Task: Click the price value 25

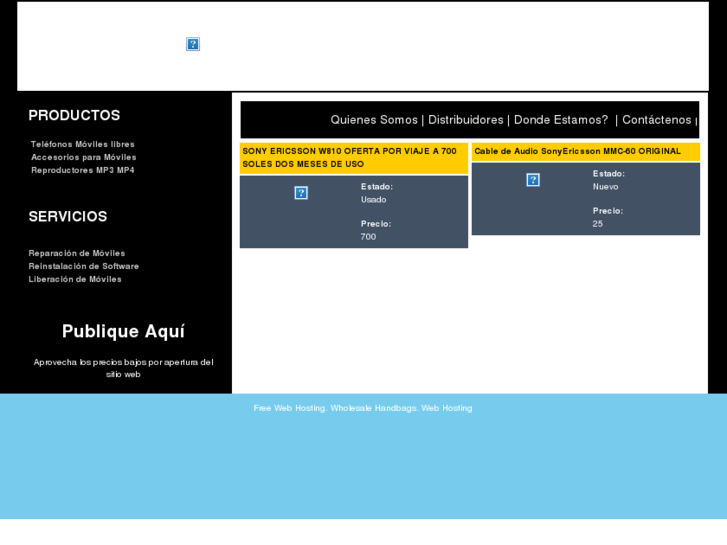Action: (x=597, y=224)
